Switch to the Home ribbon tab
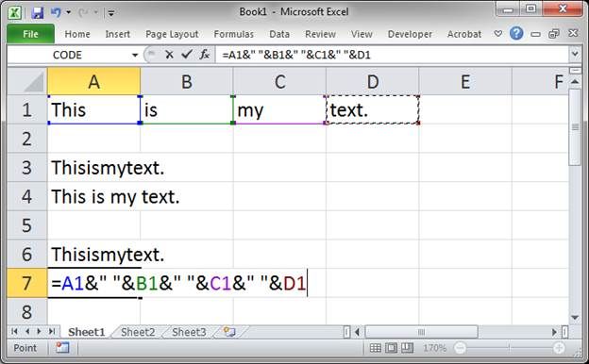Viewport: 589px width, 364px height. 77,34
